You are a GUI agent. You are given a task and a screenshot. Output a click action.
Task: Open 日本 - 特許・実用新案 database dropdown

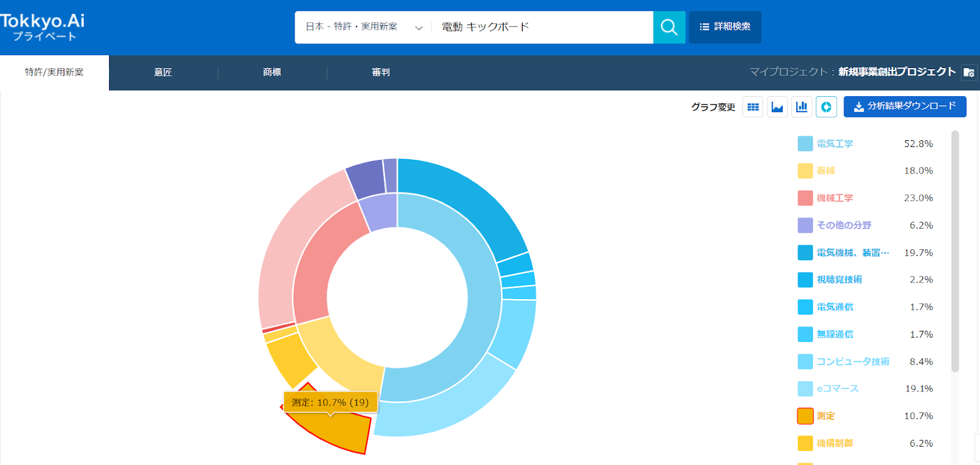pos(364,27)
